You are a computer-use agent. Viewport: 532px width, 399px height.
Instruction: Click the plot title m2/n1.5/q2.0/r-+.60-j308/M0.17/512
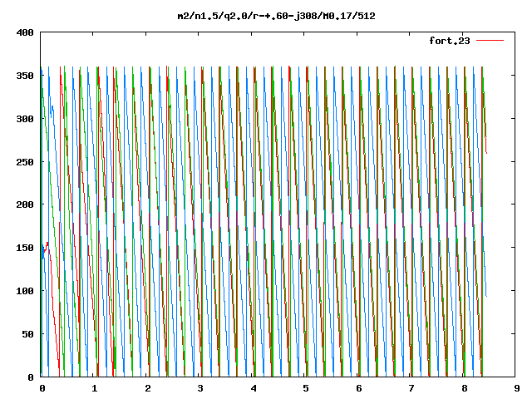[277, 16]
